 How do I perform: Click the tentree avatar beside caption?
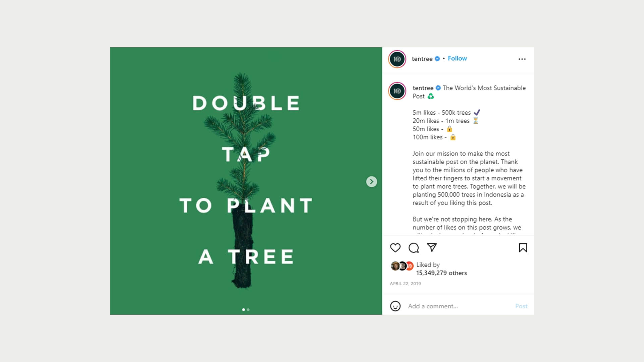tap(397, 91)
